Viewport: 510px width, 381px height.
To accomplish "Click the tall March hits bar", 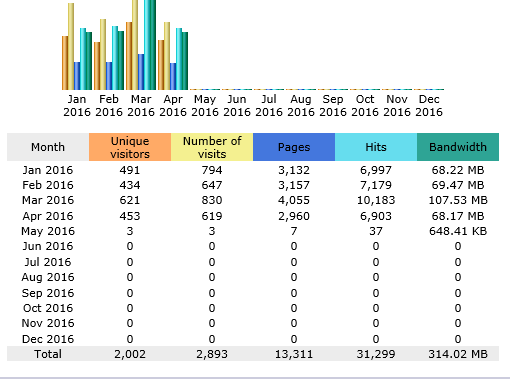I will (x=147, y=45).
